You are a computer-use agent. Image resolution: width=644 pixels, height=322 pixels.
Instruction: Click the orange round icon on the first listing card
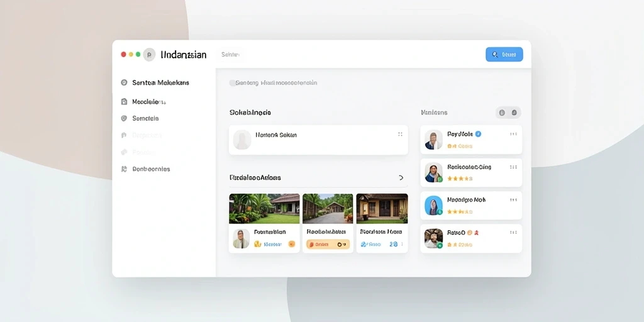[292, 244]
